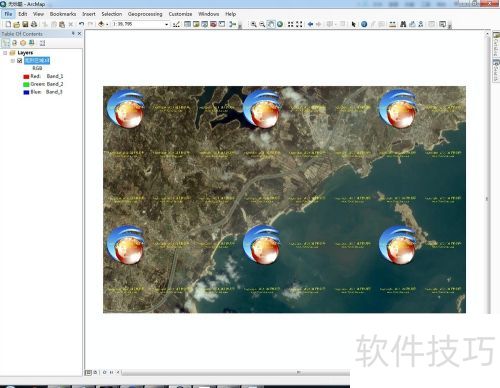The width and height of the screenshot is (500, 388).
Task: Click the Red band color swatch
Action: (x=26, y=77)
